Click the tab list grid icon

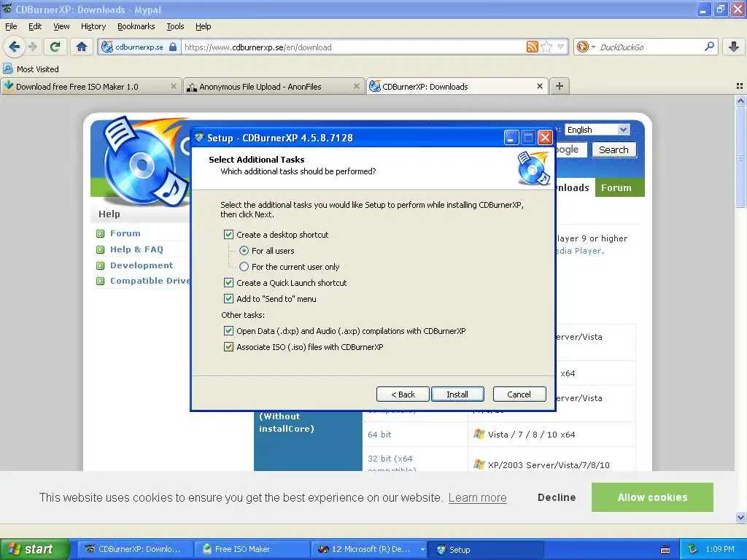tap(740, 86)
